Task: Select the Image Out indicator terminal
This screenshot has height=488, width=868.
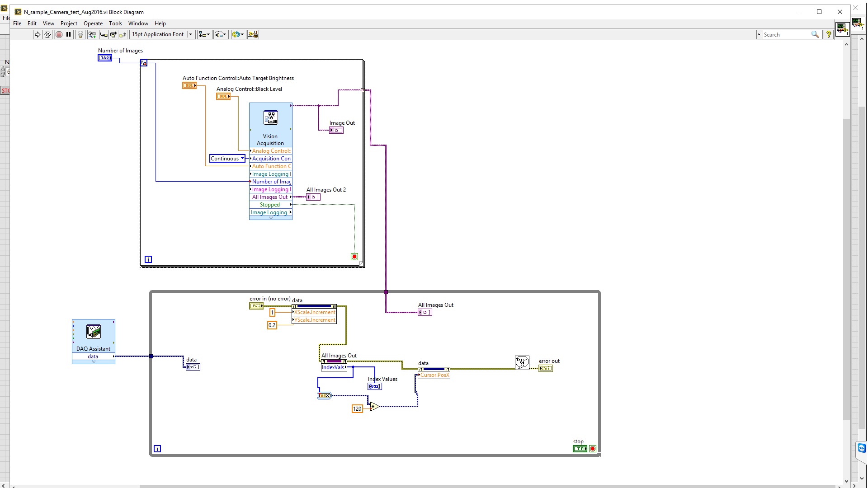Action: click(x=336, y=130)
